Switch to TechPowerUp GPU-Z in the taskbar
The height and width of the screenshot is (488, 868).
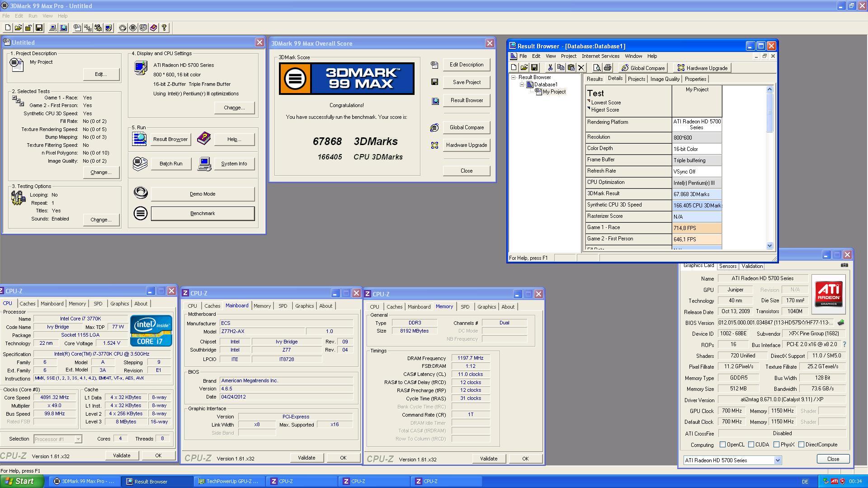click(229, 481)
